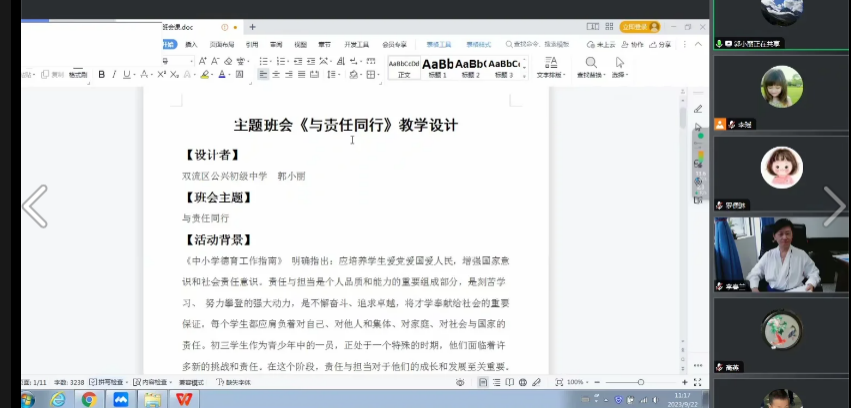This screenshot has width=851, height=408.
Task: Switch to web layout view
Action: 523,382
